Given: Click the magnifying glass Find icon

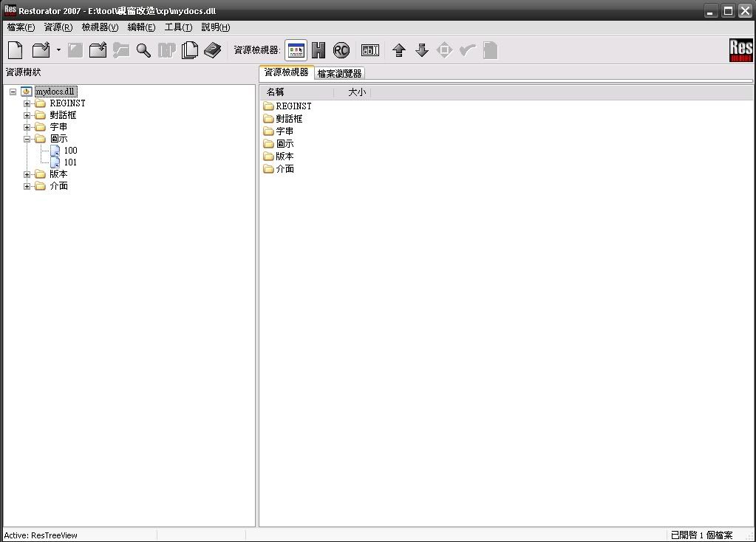Looking at the screenshot, I should pyautogui.click(x=143, y=50).
